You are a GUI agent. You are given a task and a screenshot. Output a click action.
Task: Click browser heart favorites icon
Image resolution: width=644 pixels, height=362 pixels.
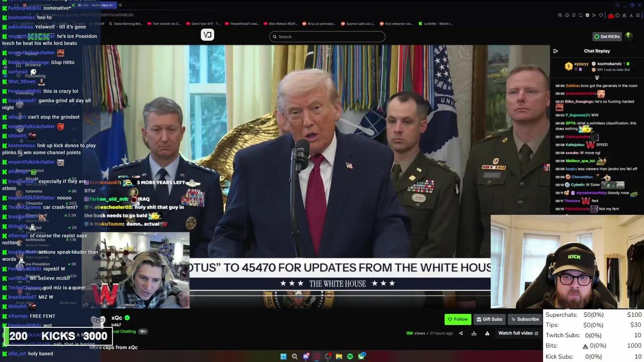point(601,15)
